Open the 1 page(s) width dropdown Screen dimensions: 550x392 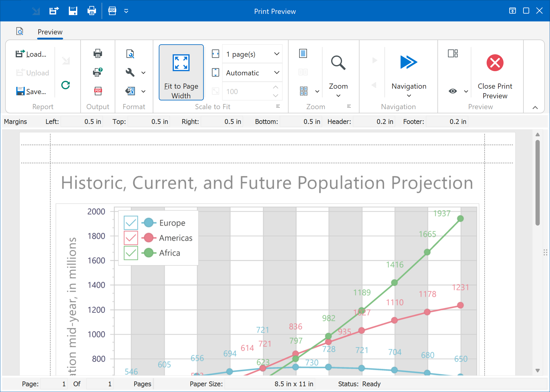coord(277,54)
